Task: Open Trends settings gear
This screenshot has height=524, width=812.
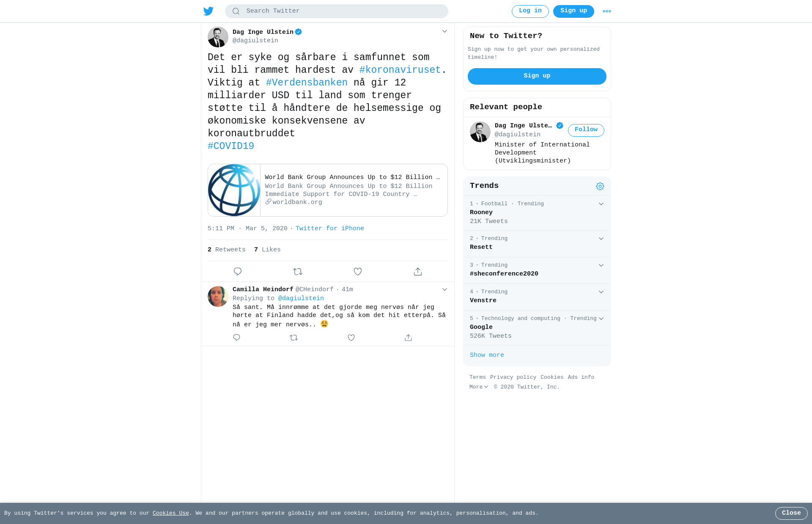Action: pos(600,186)
